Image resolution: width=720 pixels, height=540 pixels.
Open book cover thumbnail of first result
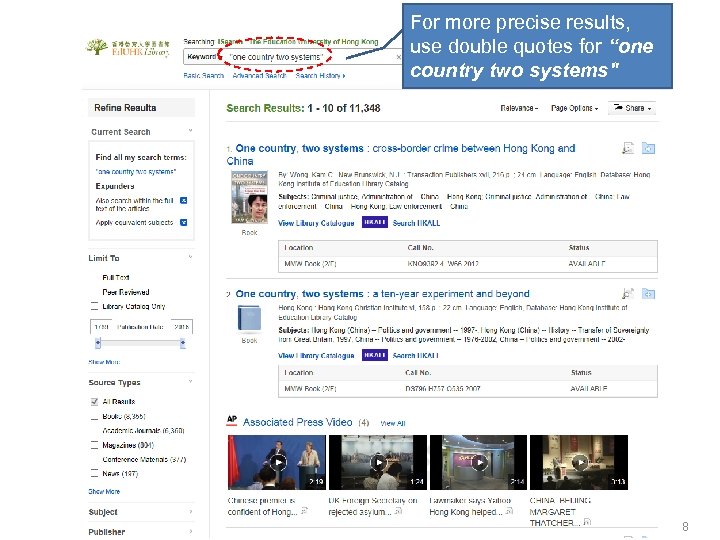coord(249,197)
